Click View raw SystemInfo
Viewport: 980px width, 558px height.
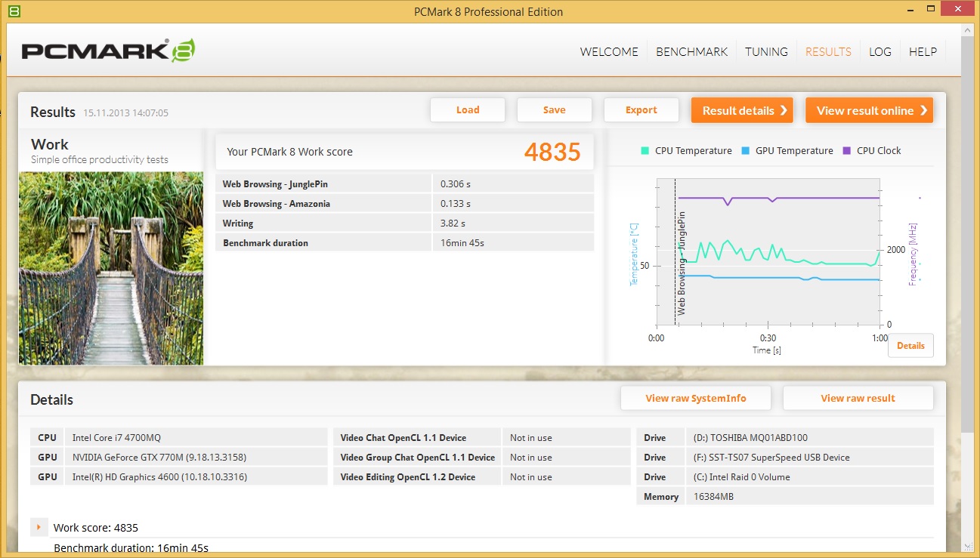coord(696,399)
